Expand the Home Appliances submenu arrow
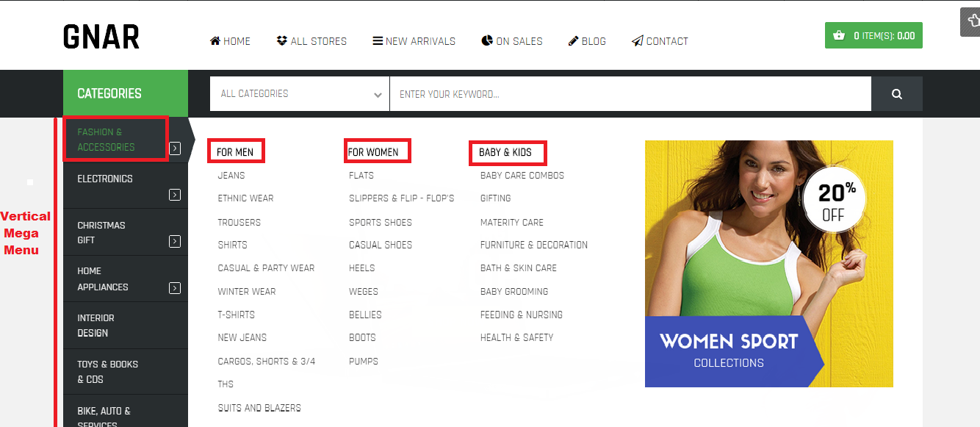This screenshot has height=427, width=980. [175, 288]
